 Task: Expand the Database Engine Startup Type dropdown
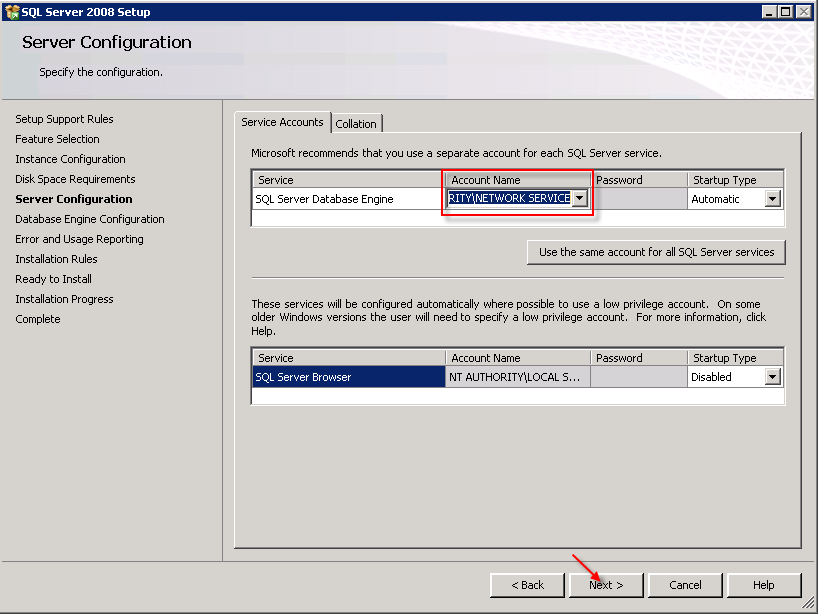(773, 199)
